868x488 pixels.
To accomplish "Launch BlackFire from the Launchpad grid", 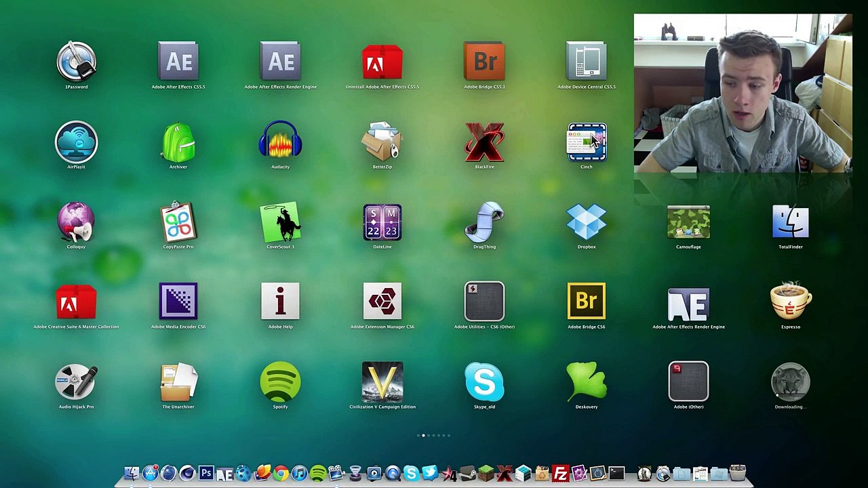I will [x=484, y=142].
